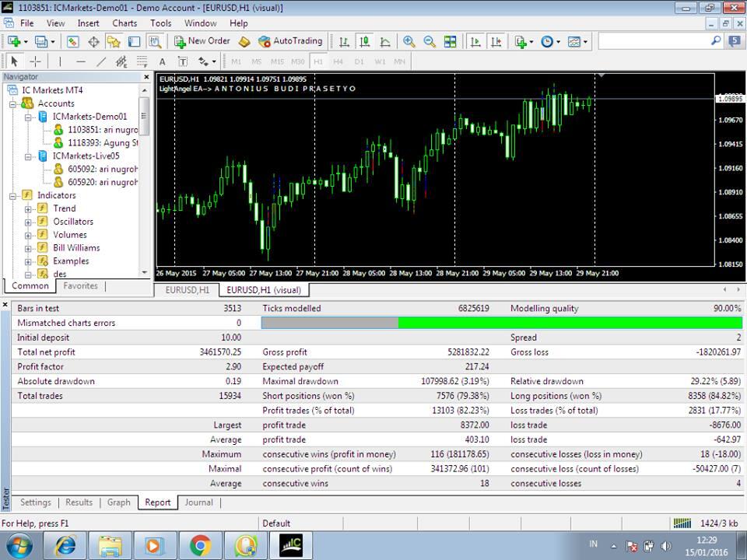
Task: Open the Profiles dropdown arrow
Action: click(x=53, y=42)
